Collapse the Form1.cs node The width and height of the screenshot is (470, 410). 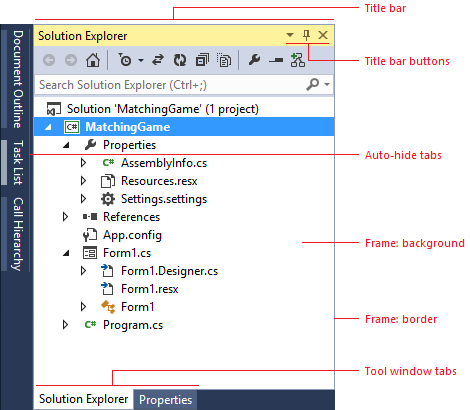pyautogui.click(x=66, y=253)
